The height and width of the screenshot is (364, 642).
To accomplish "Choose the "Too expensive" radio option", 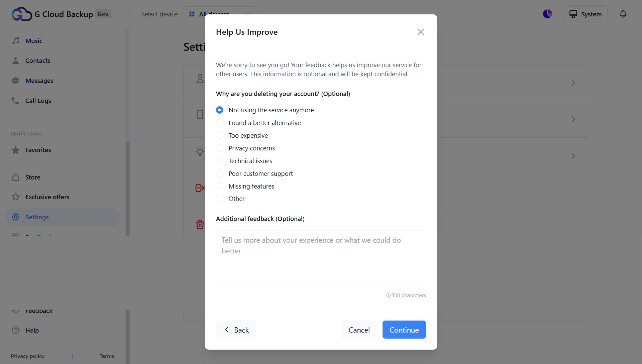I will 220,135.
